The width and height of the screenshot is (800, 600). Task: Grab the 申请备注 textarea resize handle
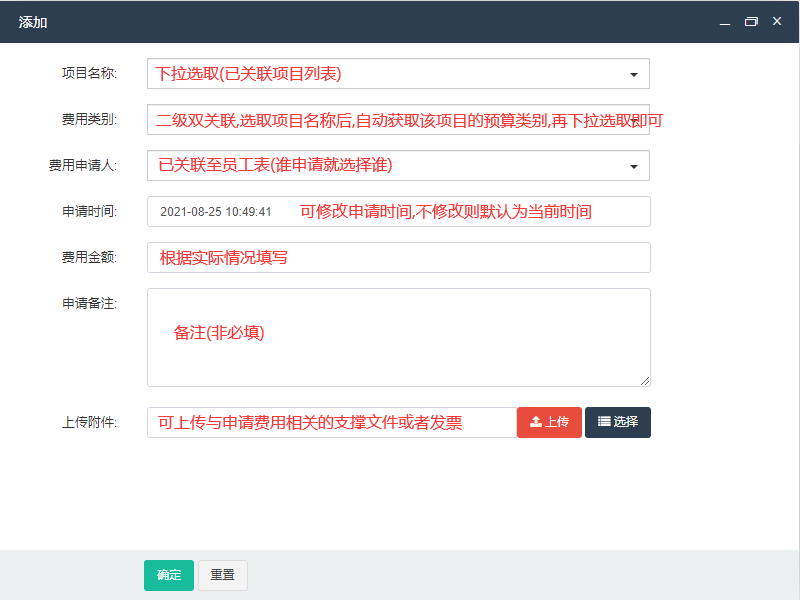(645, 381)
